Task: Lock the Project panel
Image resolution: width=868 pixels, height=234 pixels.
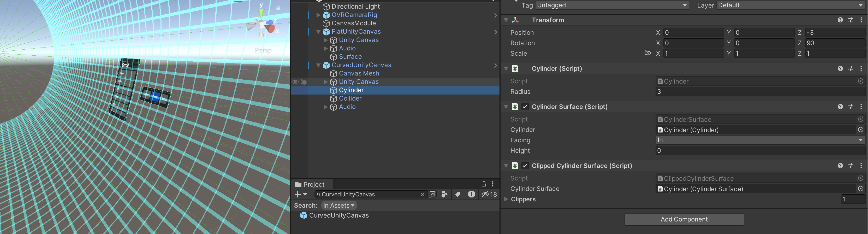Action: [x=484, y=184]
